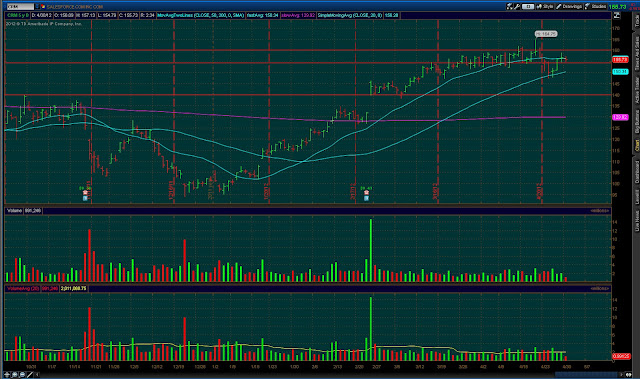Click the scroll right arrow at the bottom right
Image resolution: width=640 pixels, height=379 pixels.
tap(622, 374)
